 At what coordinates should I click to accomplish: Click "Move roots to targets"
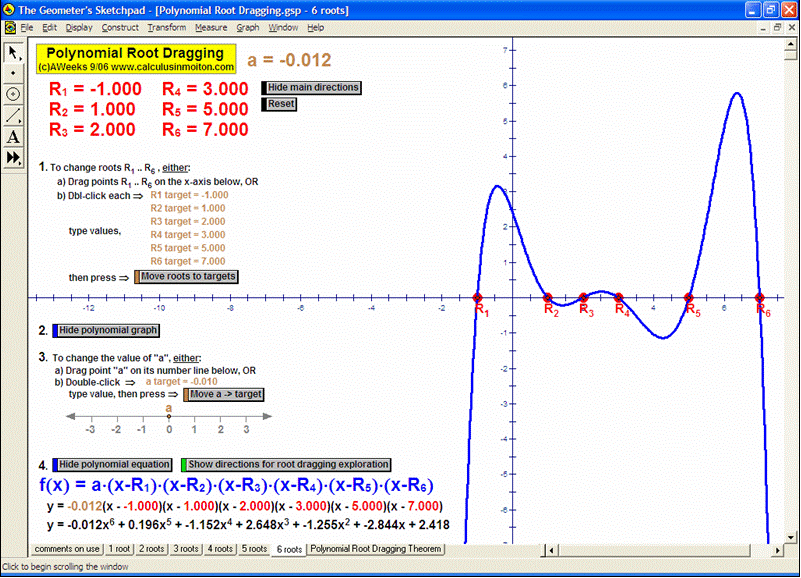pos(186,276)
